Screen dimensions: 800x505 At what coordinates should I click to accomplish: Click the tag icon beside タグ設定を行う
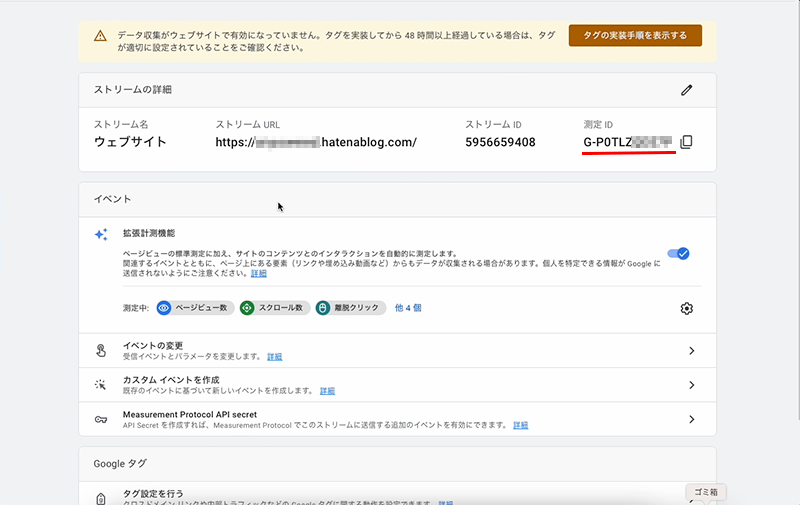pos(101,498)
